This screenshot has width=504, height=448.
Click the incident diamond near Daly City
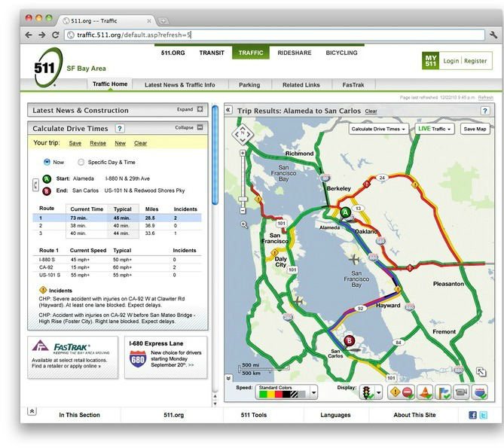click(x=274, y=253)
